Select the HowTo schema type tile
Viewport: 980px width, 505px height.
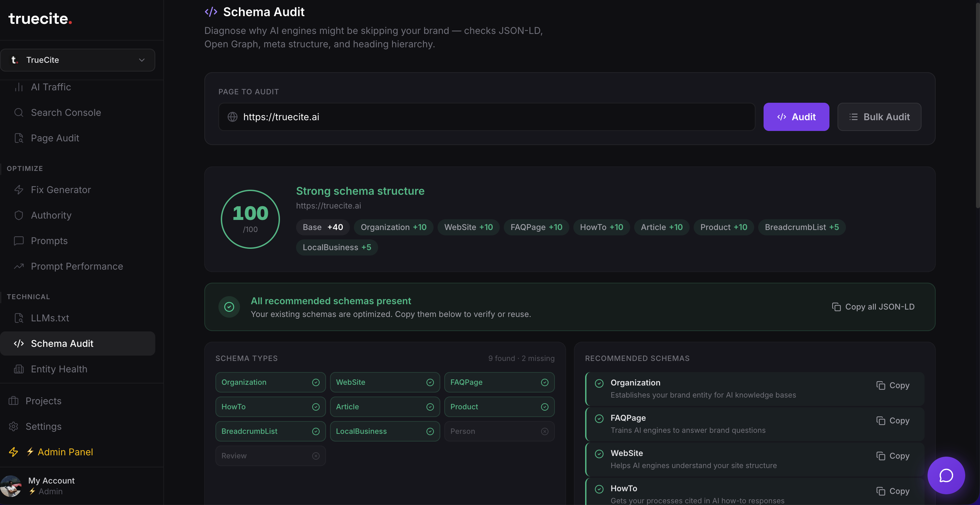coord(271,407)
